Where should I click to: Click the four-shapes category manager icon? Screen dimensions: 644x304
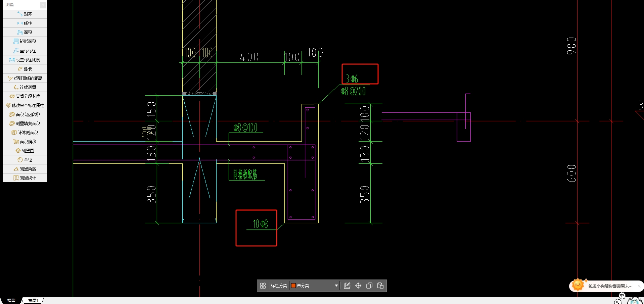click(x=263, y=286)
